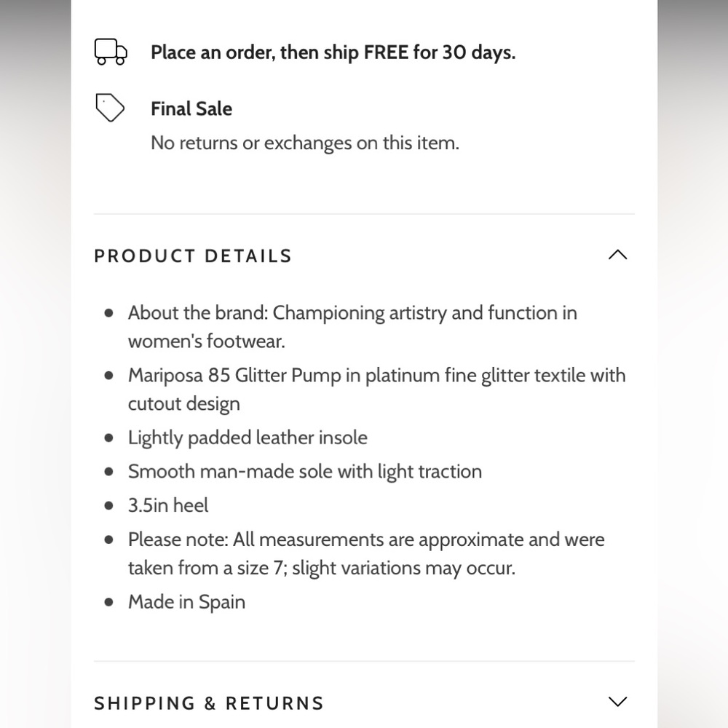Click the bullet beside Made in Spain
The image size is (728, 728).
pos(109,602)
